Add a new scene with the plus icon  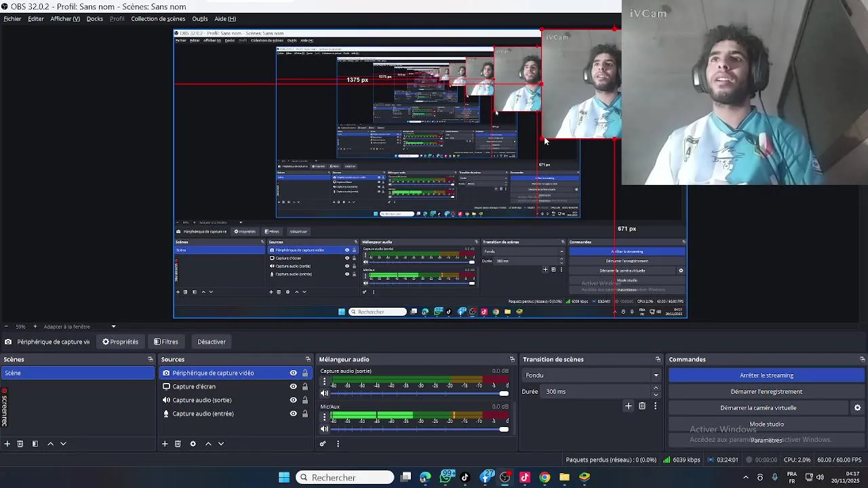click(7, 444)
